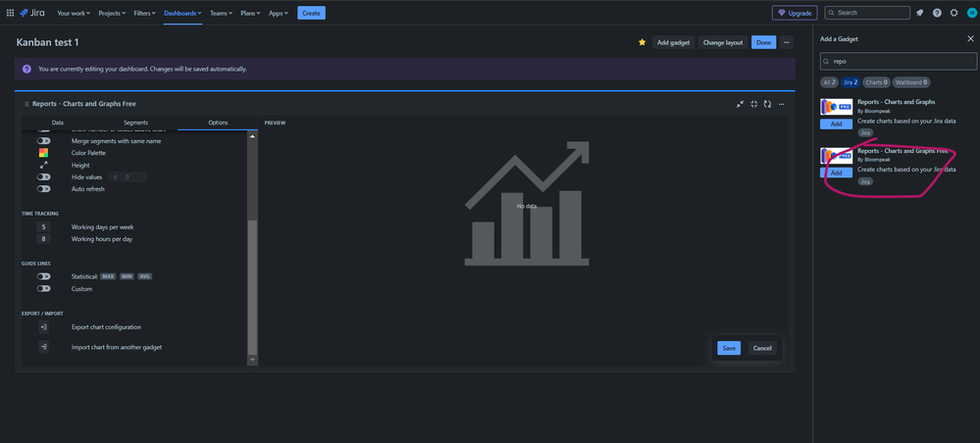The height and width of the screenshot is (443, 980).
Task: Open the Teams dropdown
Action: pos(222,13)
